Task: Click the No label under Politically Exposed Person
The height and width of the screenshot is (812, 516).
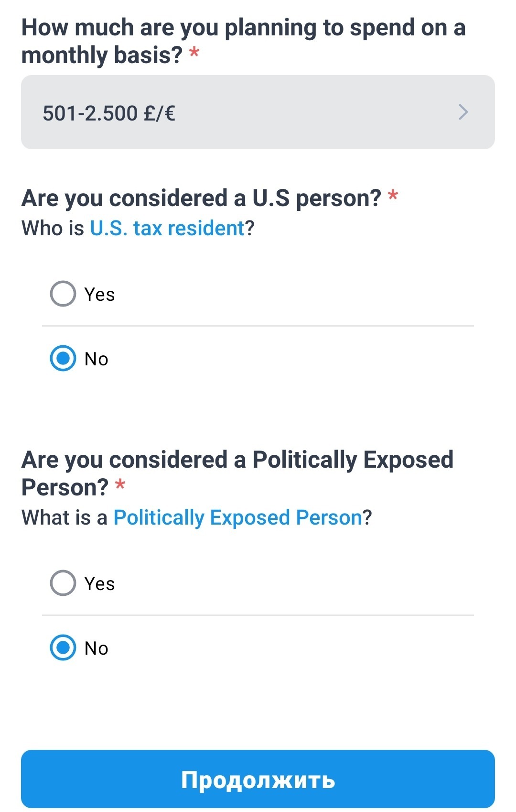Action: tap(96, 648)
